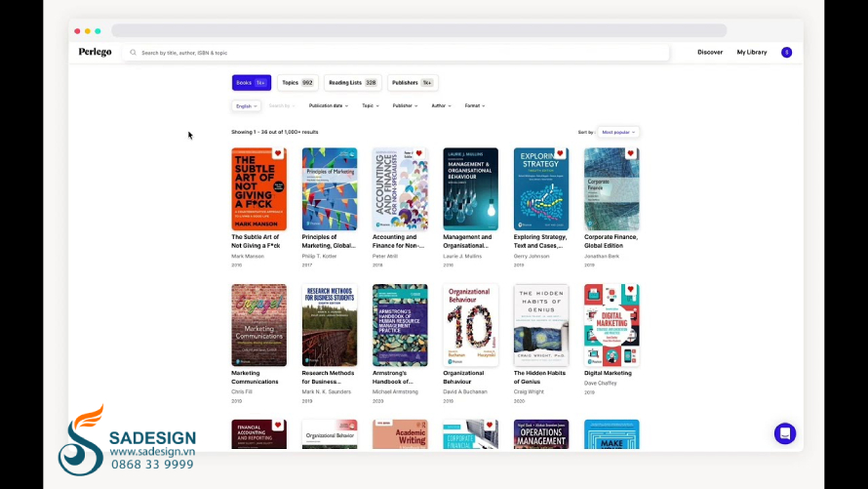The image size is (868, 489).
Task: Click author name David A Buchanan
Action: click(465, 392)
